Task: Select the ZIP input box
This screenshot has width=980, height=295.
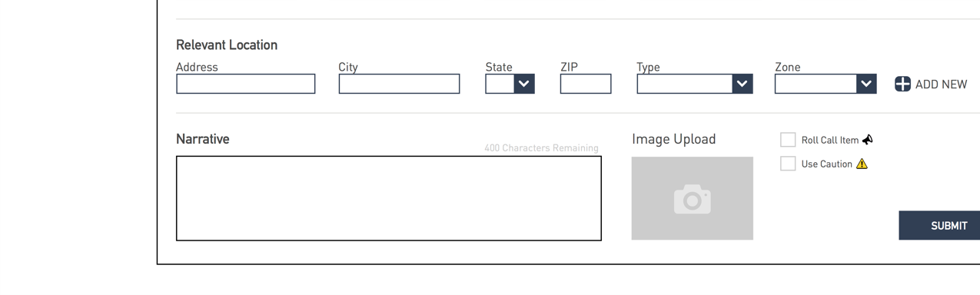Action: coord(586,84)
